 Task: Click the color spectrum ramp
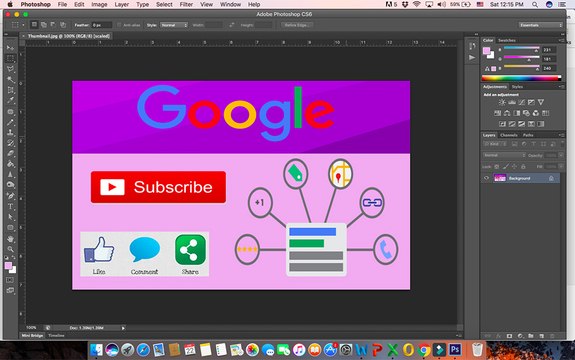coord(521,78)
